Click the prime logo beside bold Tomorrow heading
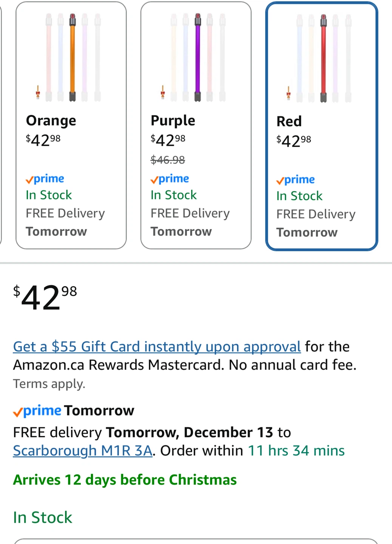 tap(37, 411)
